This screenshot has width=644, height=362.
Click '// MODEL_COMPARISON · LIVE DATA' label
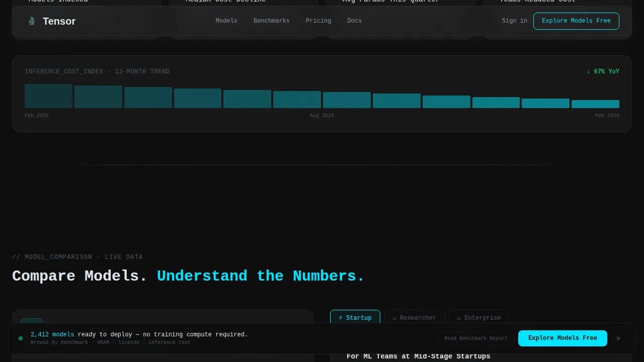click(x=77, y=257)
